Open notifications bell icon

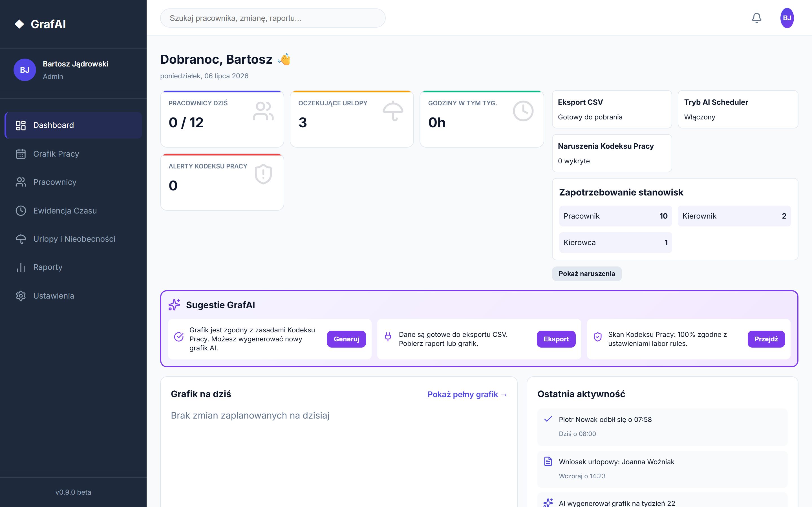(x=756, y=18)
